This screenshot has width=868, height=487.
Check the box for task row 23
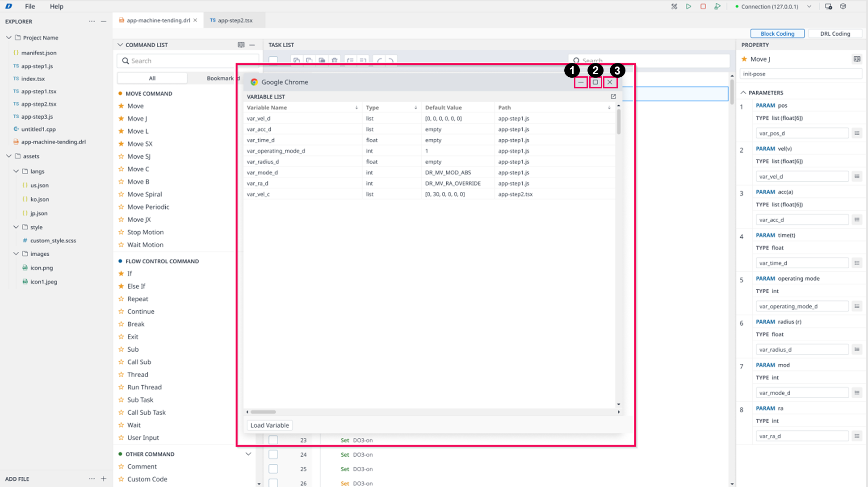(x=273, y=440)
